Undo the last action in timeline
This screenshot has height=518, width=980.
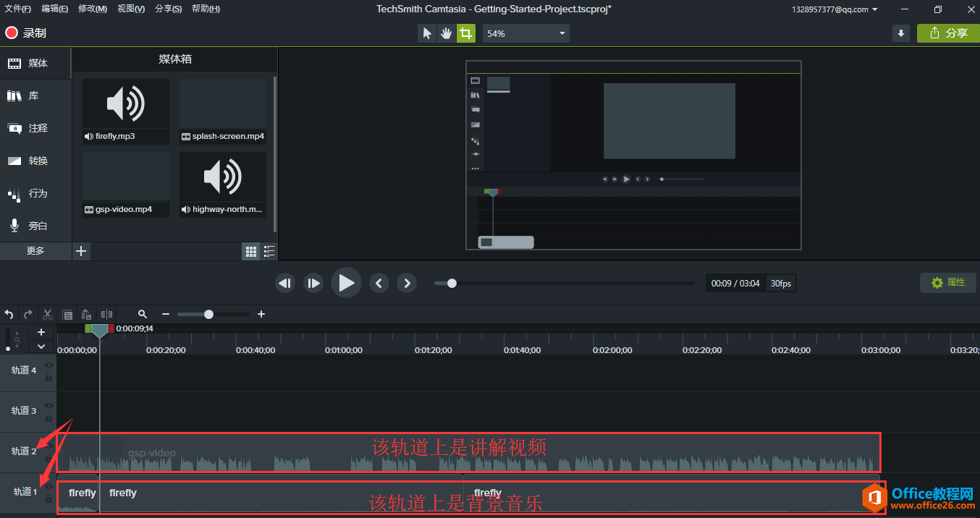point(9,314)
